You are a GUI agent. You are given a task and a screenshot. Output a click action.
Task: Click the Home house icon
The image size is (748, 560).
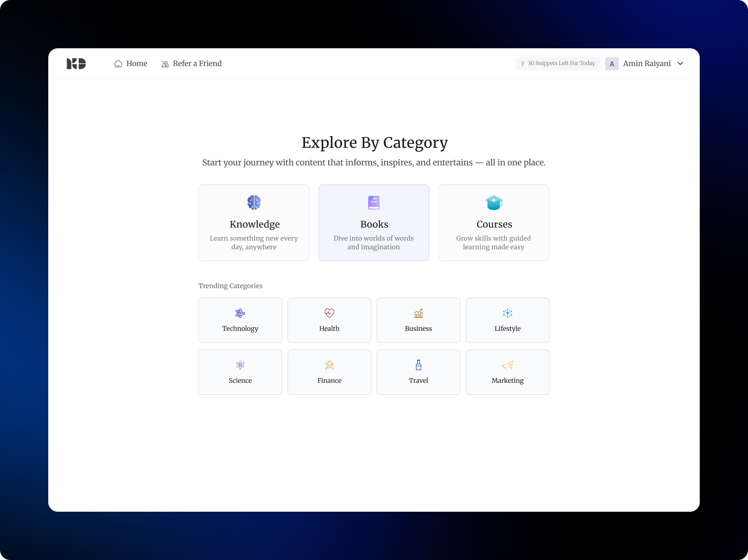coord(118,64)
